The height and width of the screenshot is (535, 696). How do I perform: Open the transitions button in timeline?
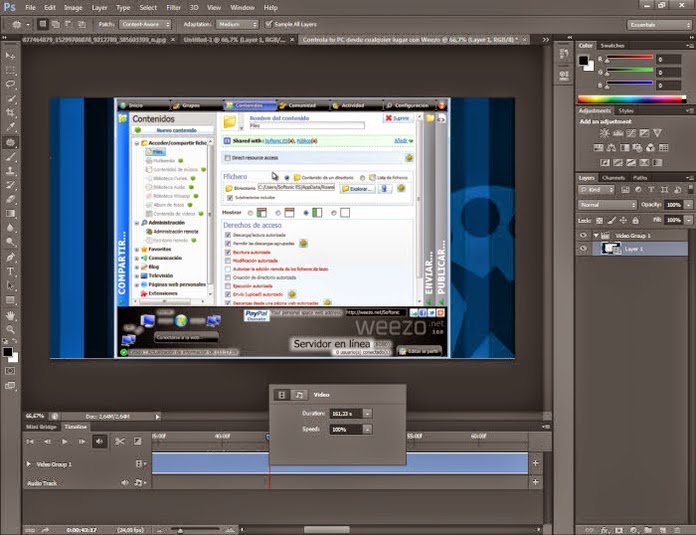click(x=138, y=441)
